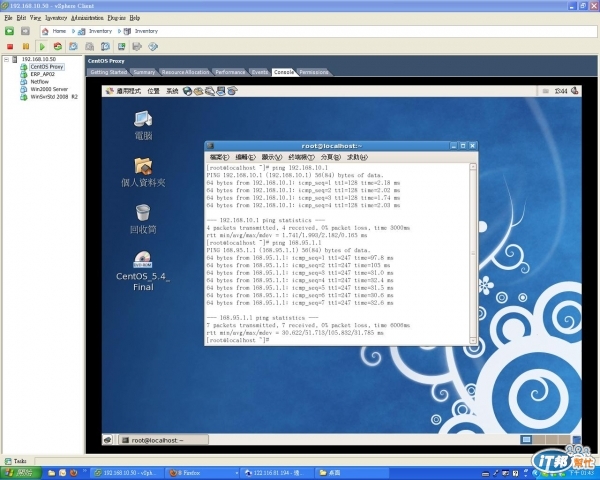
Task: Switch to the Performance tab
Action: coord(230,72)
